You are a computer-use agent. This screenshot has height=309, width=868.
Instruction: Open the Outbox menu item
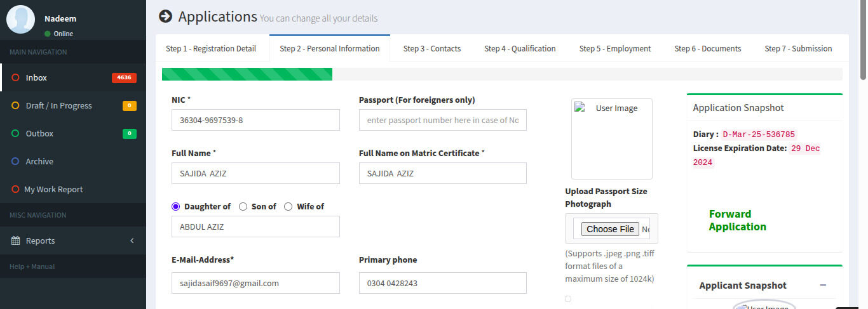[73, 133]
